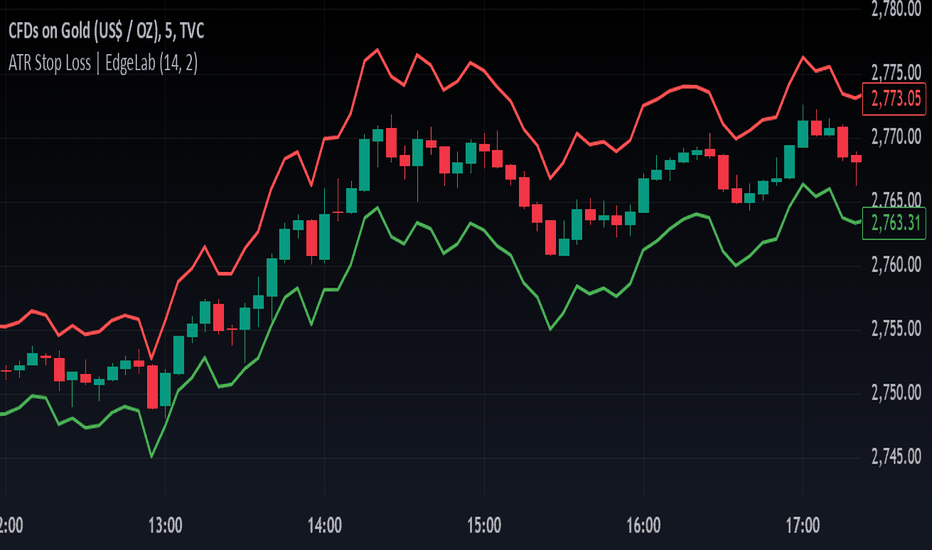Screen dimensions: 932x550
Task: Click the 2,770.00 price axis value
Action: [x=896, y=137]
